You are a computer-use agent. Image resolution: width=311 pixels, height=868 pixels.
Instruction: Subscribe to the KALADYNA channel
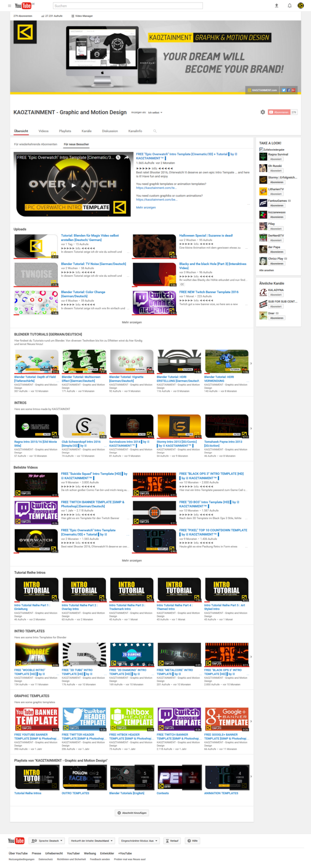[276, 295]
